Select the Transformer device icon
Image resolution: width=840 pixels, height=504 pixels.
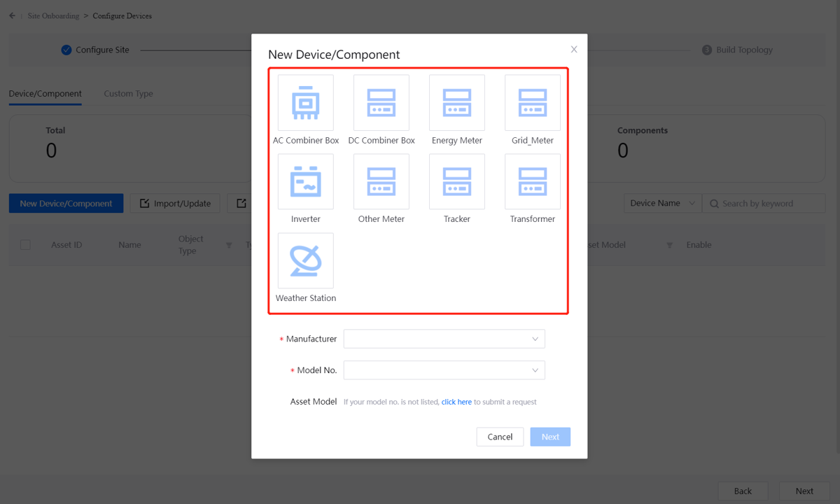click(x=533, y=182)
